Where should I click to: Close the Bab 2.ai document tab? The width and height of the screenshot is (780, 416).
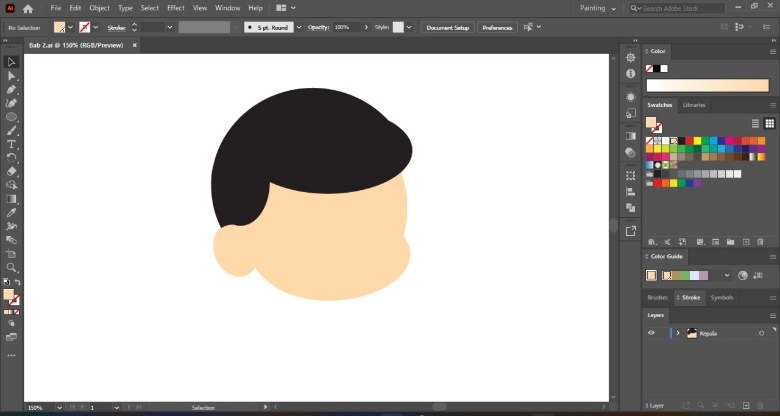coord(134,45)
